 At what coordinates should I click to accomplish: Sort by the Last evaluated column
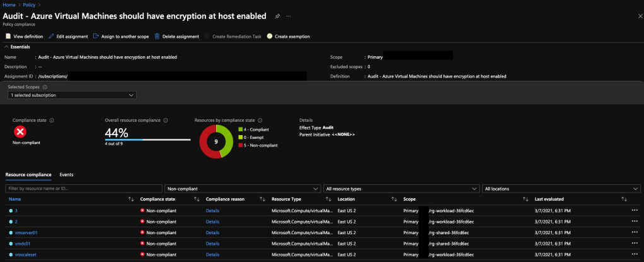click(x=624, y=199)
